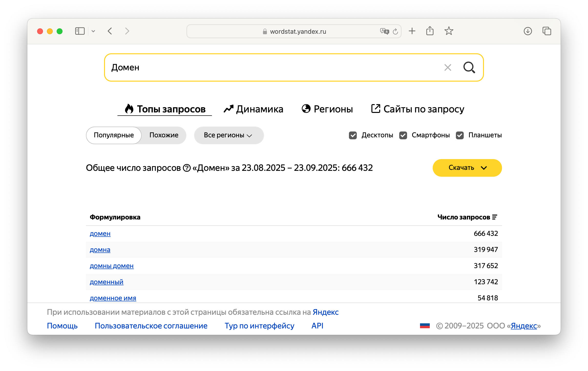Clear the search query with the X icon
Image resolution: width=588 pixels, height=371 pixels.
[x=448, y=67]
